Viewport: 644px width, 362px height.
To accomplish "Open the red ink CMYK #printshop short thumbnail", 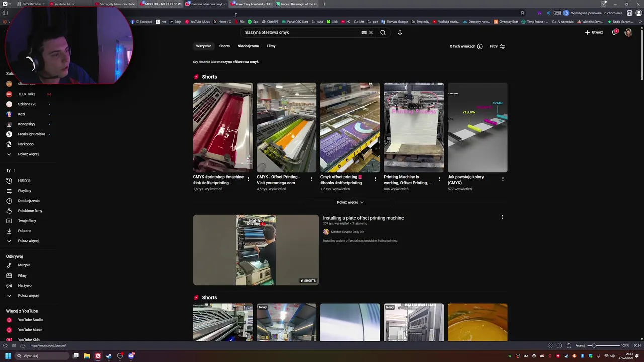I will tap(223, 128).
